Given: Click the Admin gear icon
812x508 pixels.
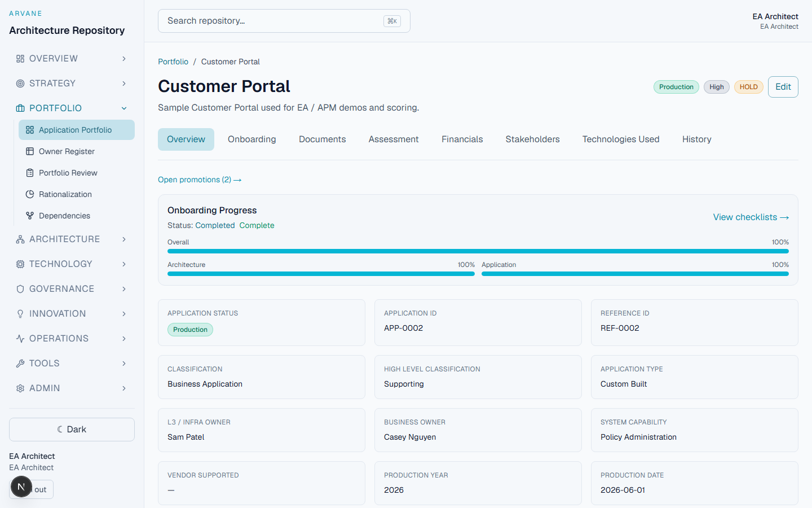Looking at the screenshot, I should (x=20, y=388).
